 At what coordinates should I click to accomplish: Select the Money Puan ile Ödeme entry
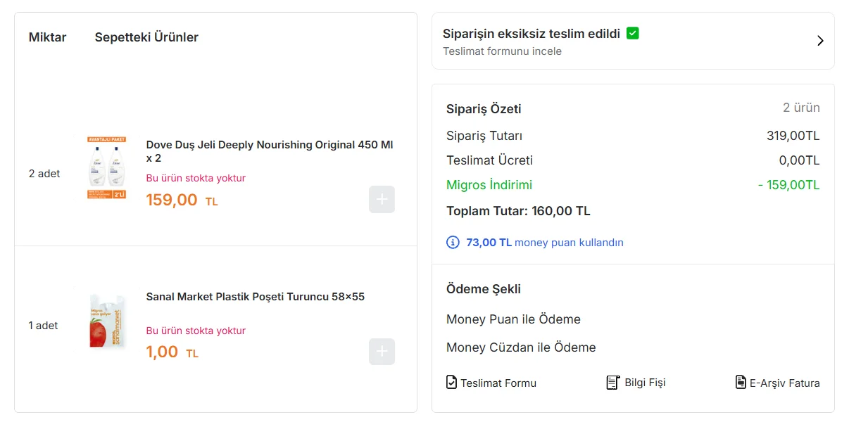tap(513, 319)
